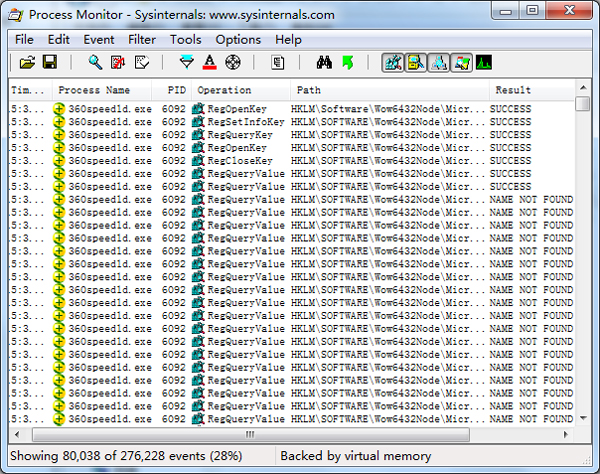The width and height of the screenshot is (600, 474).
Task: Click 'Backed by virtual memory' status text
Action: coord(355,456)
